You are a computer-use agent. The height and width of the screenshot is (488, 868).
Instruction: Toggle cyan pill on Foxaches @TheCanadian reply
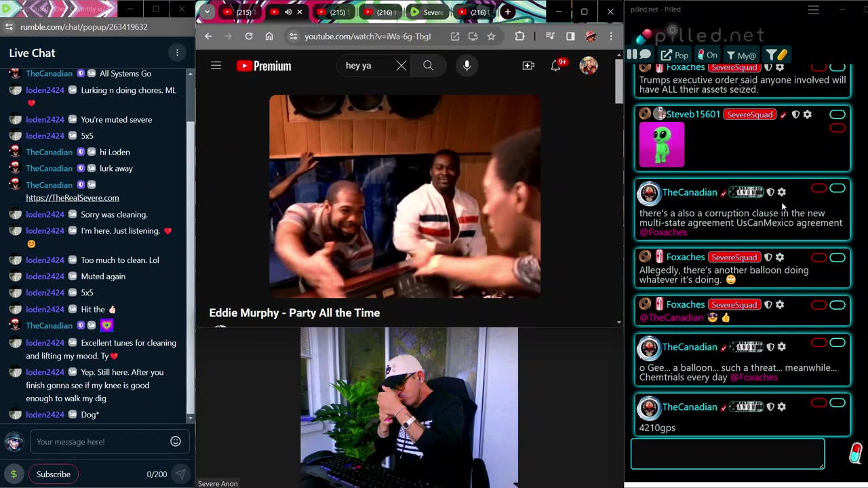(x=837, y=305)
